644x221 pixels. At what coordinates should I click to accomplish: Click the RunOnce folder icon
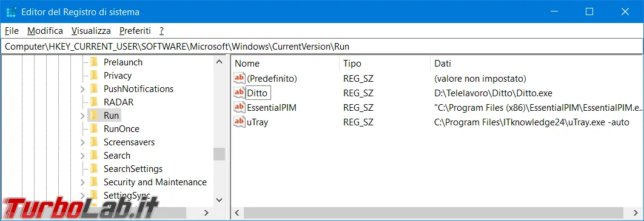[x=95, y=129]
